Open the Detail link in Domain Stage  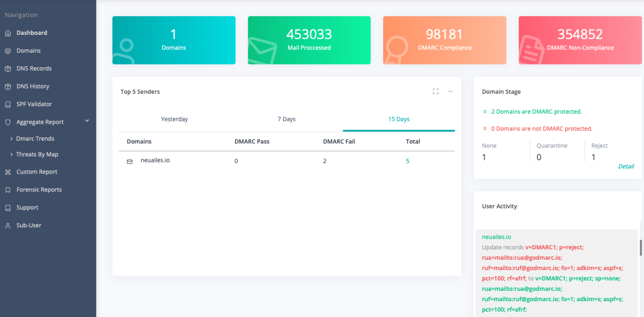point(626,166)
